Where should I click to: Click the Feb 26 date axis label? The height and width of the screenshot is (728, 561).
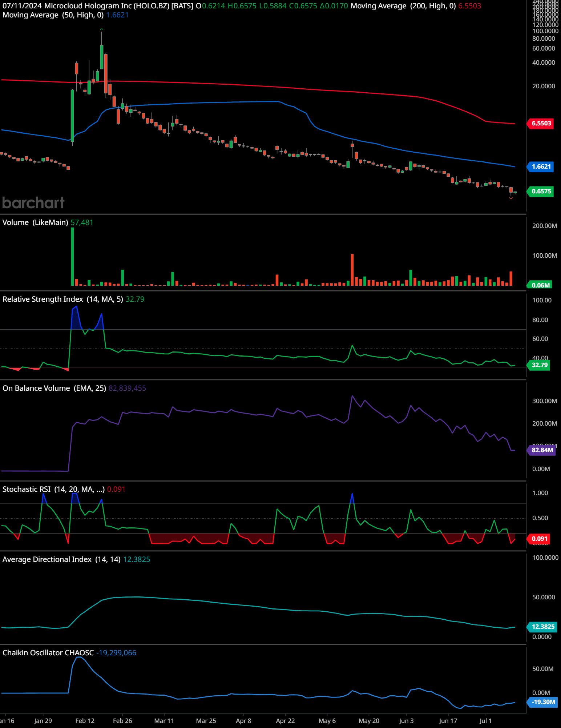coord(122,721)
